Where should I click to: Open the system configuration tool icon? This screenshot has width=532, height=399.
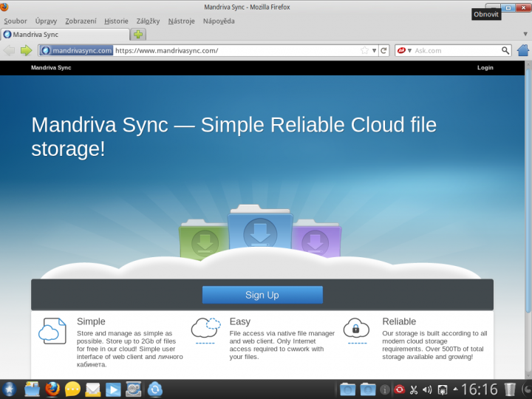click(x=133, y=389)
